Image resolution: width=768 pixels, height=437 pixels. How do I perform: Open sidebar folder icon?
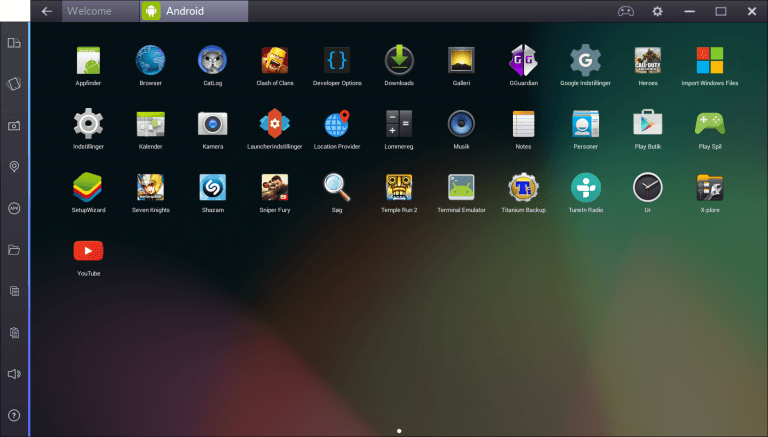pos(14,250)
